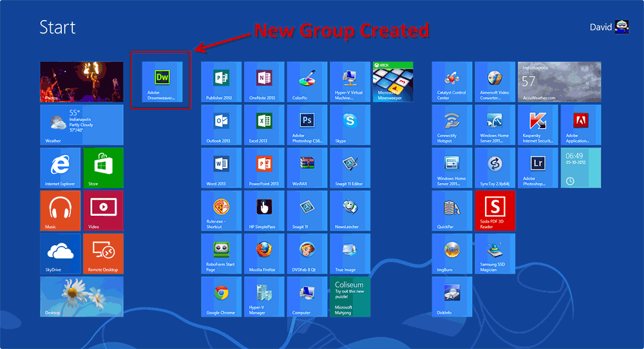Open Adobe Photoshop Lightroom tile
The width and height of the screenshot is (644, 349).
pyautogui.click(x=538, y=168)
